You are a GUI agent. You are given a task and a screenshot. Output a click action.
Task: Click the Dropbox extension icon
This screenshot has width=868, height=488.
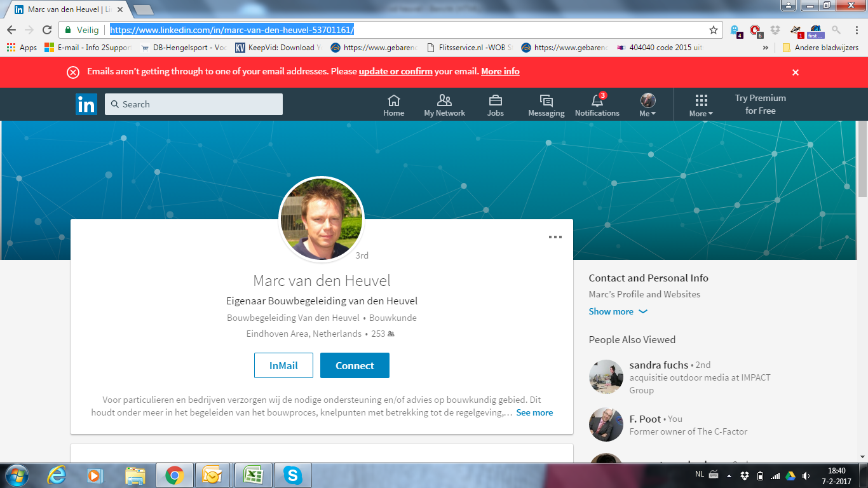tap(775, 30)
